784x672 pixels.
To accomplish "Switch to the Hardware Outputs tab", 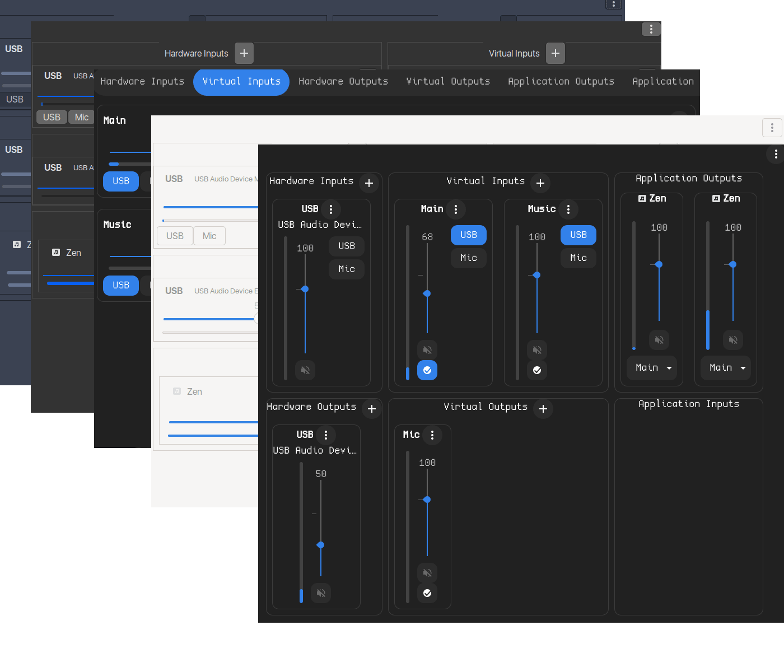I will [x=343, y=82].
